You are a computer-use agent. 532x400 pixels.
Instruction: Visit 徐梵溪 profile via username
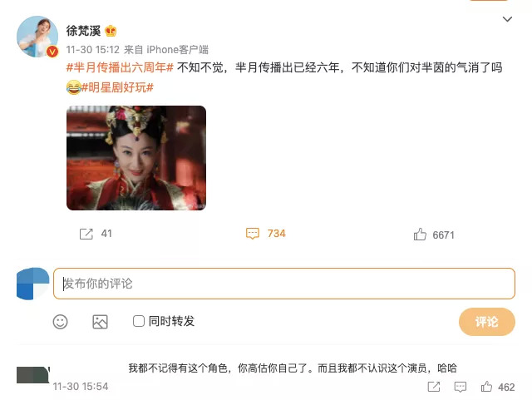click(83, 31)
